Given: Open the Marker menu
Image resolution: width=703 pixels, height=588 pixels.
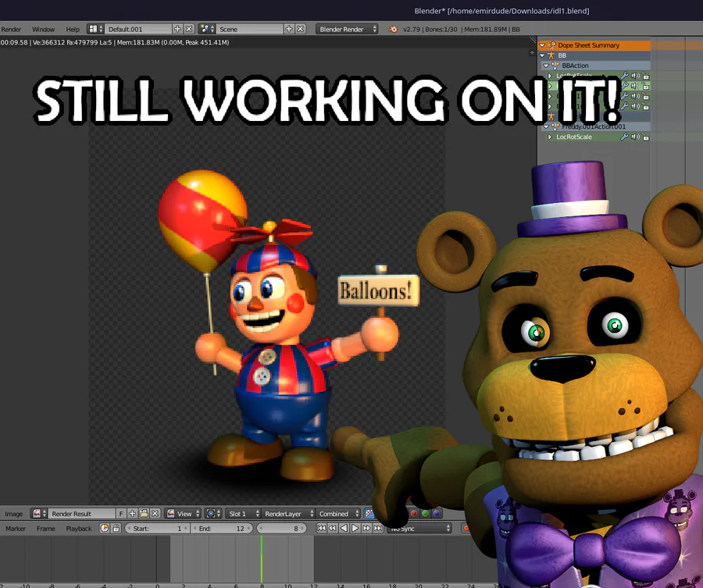Looking at the screenshot, I should click(x=16, y=529).
